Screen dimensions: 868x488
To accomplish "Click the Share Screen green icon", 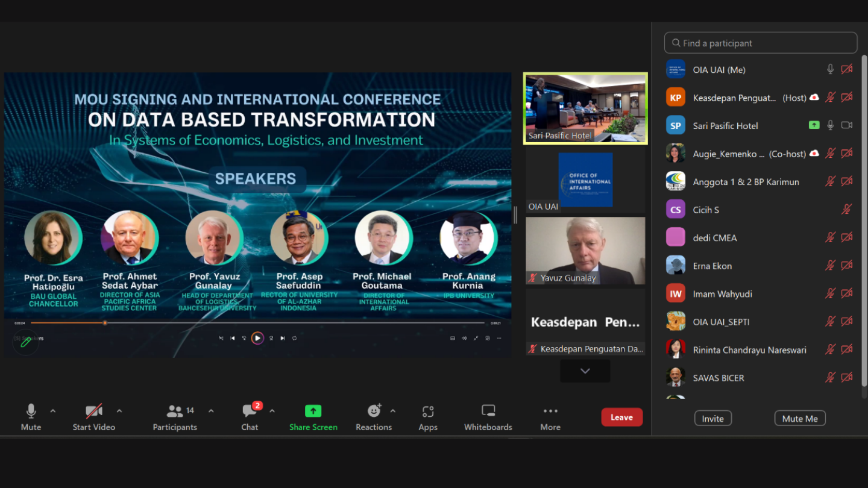I will [313, 411].
